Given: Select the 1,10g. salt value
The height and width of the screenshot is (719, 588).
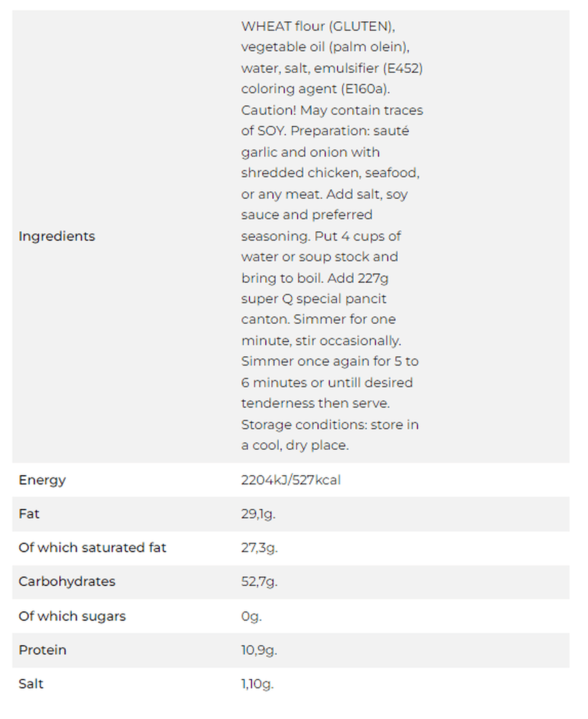Looking at the screenshot, I should pyautogui.click(x=257, y=684).
